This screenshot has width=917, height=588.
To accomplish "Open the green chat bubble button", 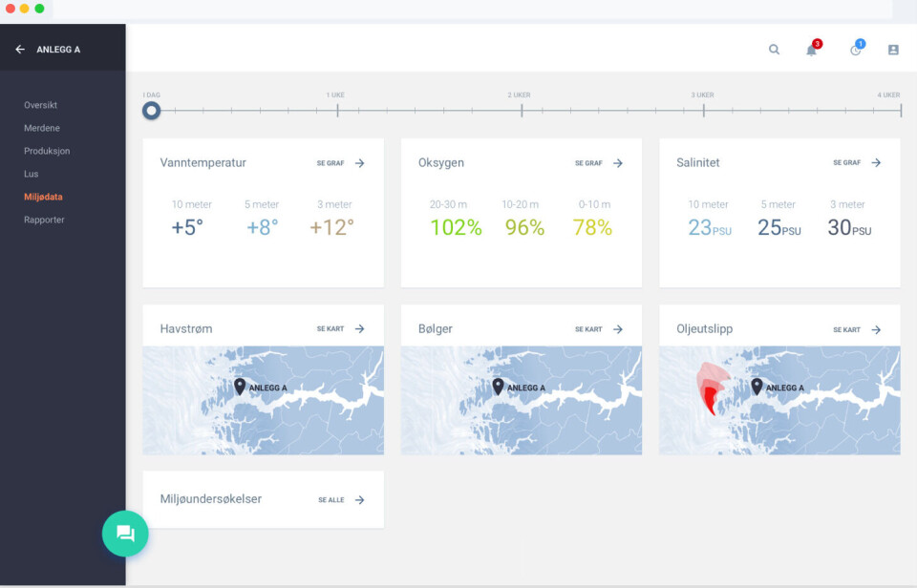I will click(x=125, y=534).
